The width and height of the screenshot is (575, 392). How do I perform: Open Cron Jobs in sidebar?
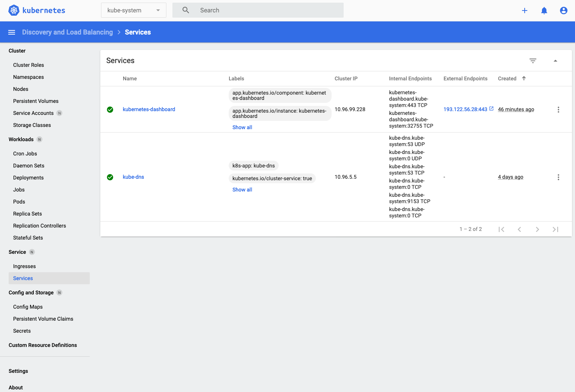pos(25,154)
